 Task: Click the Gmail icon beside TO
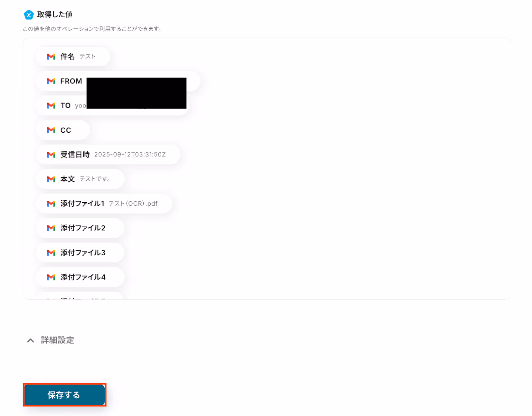click(51, 105)
